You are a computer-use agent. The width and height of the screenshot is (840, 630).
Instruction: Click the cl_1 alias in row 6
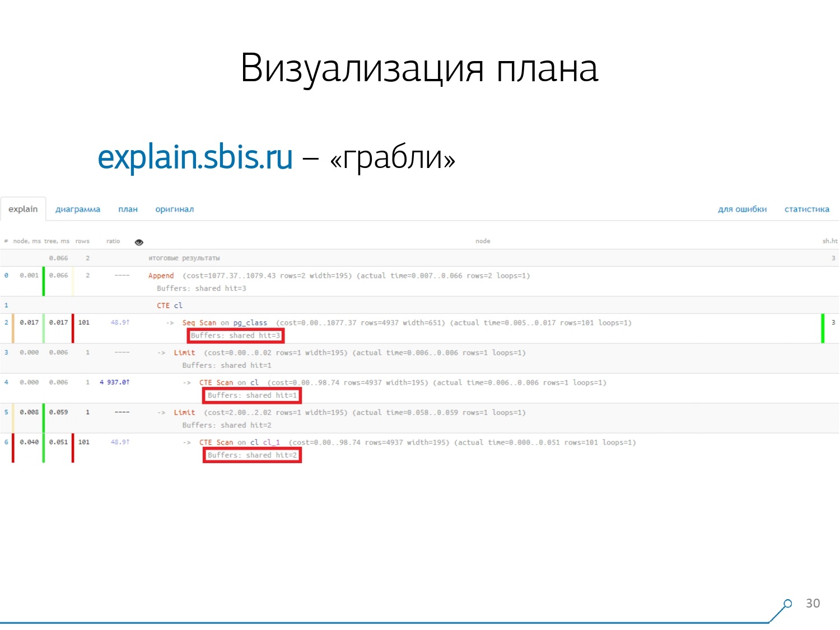coord(272,442)
